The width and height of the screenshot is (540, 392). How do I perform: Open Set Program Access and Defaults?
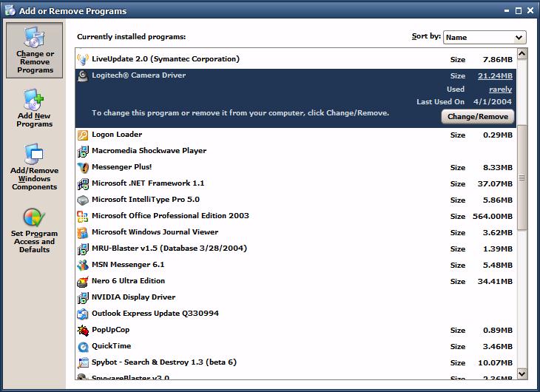coord(35,231)
